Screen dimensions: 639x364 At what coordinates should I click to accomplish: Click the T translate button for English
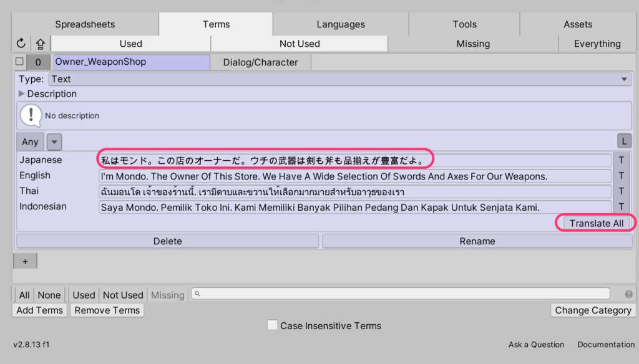point(621,176)
